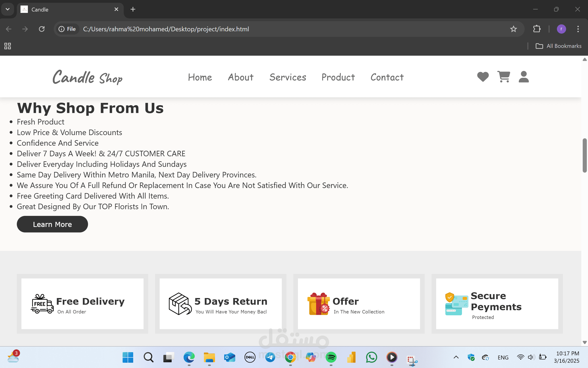588x368 pixels.
Task: Reload the page
Action: tap(42, 29)
